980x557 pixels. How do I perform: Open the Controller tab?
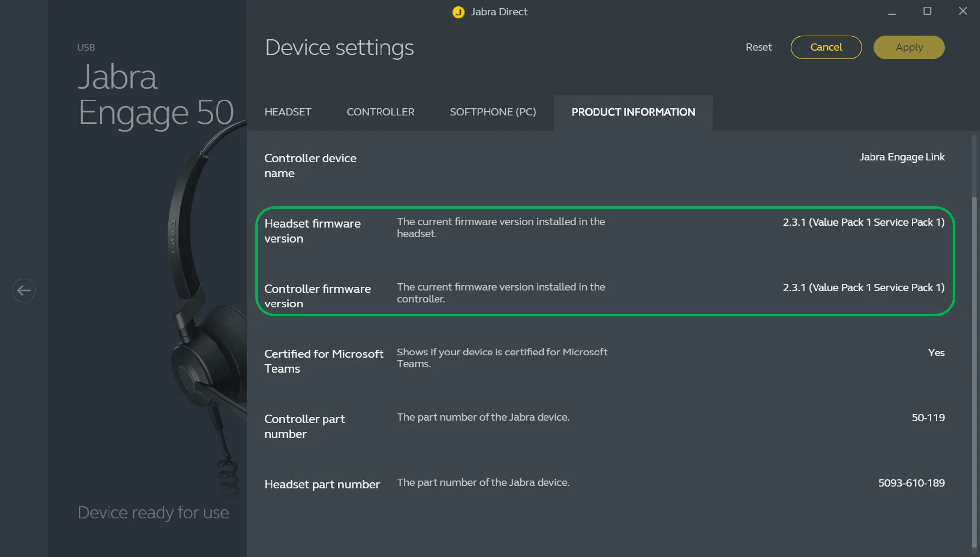(x=380, y=112)
